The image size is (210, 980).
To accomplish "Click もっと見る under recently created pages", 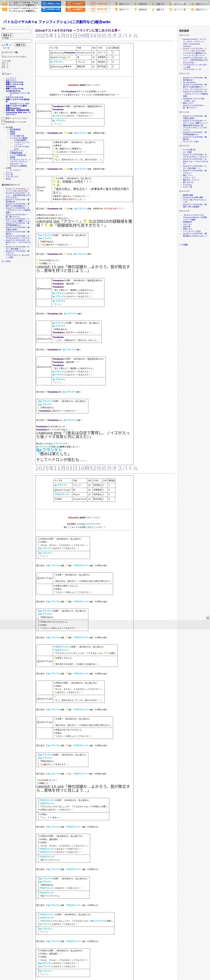I will click(x=6, y=261).
